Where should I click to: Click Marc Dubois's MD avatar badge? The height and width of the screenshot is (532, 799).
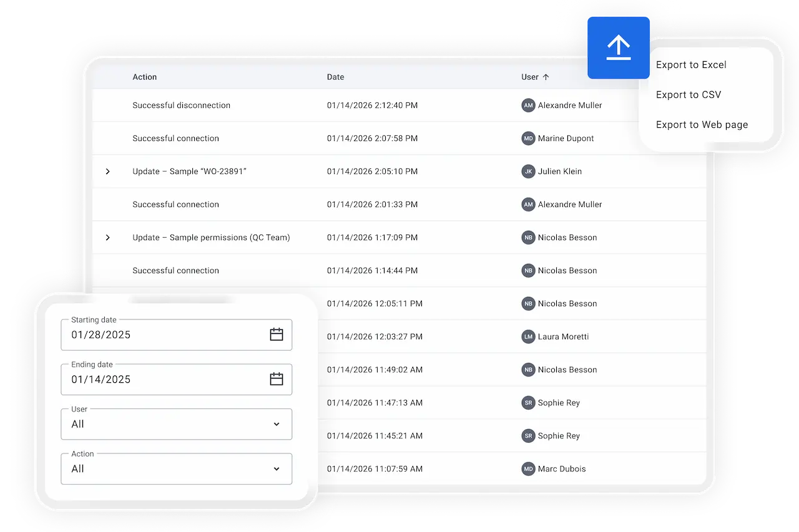(x=527, y=468)
